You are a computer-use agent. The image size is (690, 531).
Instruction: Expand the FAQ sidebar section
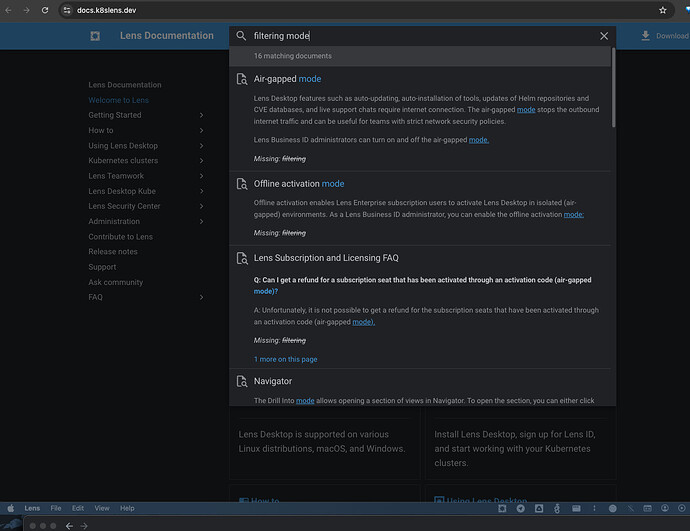[x=201, y=297]
